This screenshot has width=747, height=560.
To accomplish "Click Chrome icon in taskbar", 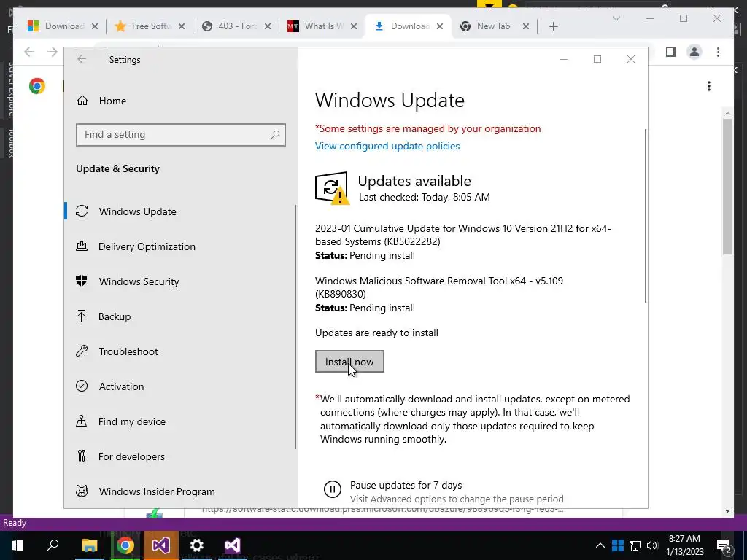I will (x=125, y=545).
